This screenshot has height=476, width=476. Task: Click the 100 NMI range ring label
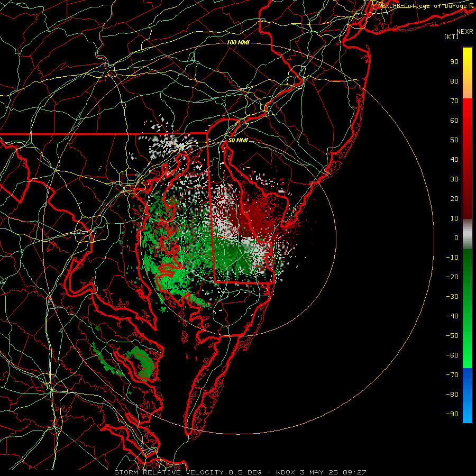[x=238, y=42]
